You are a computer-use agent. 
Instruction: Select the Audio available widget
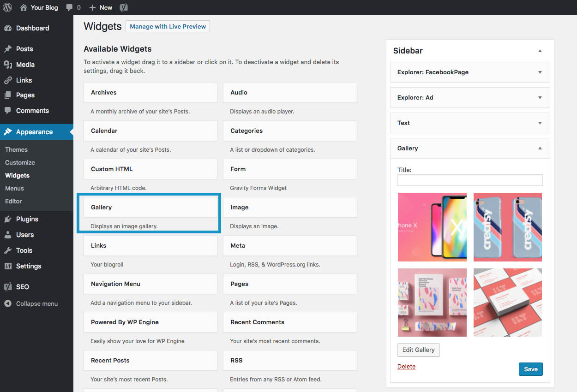pyautogui.click(x=290, y=93)
